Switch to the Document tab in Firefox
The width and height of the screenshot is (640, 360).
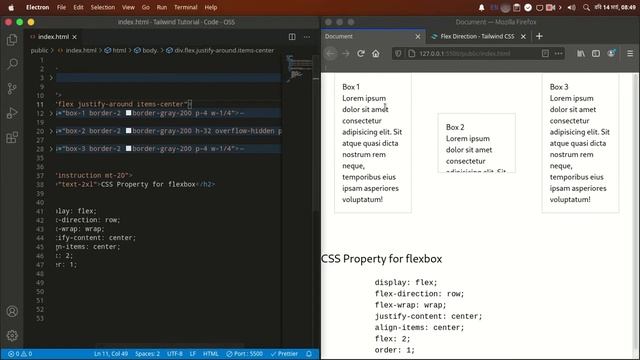(x=372, y=36)
